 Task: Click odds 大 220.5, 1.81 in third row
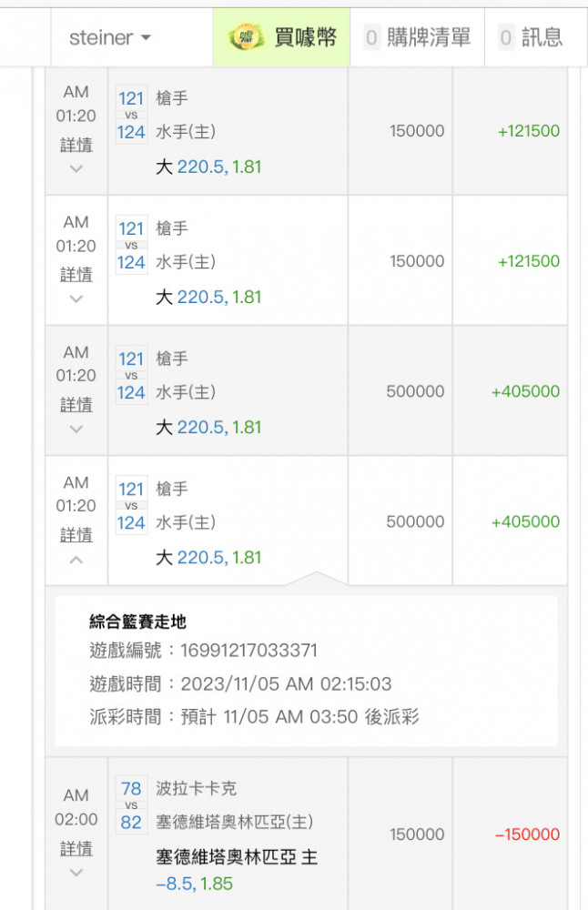(x=209, y=427)
